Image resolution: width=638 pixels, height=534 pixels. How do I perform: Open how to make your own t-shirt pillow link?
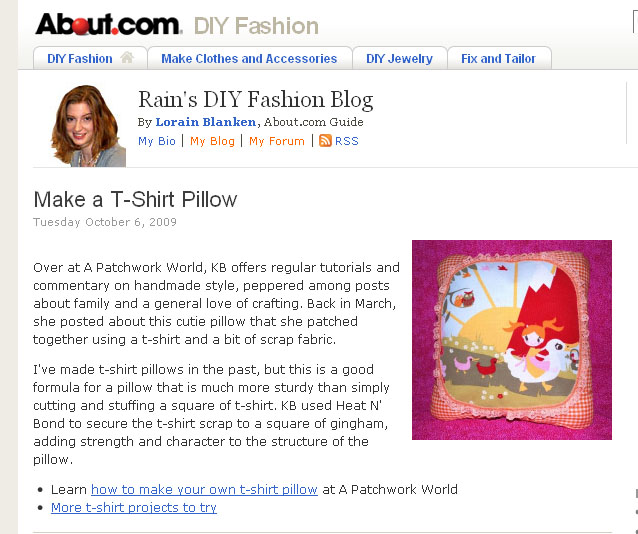point(204,489)
